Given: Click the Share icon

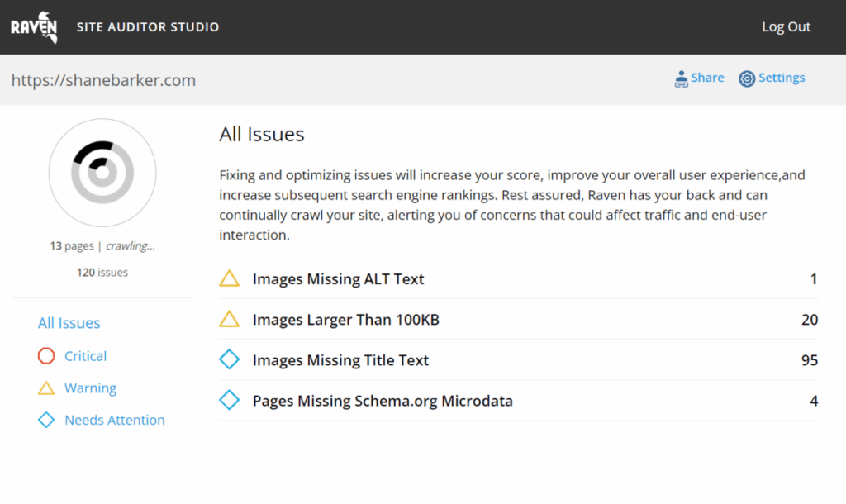Looking at the screenshot, I should (682, 78).
